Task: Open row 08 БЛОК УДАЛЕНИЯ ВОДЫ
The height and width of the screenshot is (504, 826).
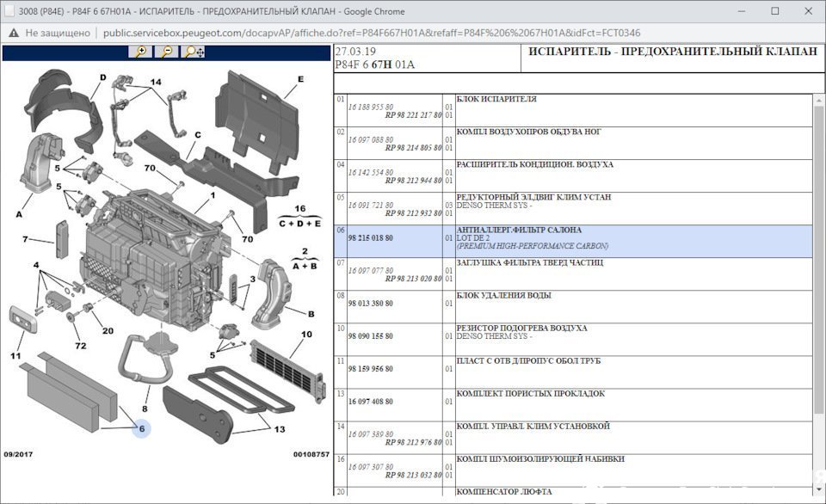Action: [573, 307]
